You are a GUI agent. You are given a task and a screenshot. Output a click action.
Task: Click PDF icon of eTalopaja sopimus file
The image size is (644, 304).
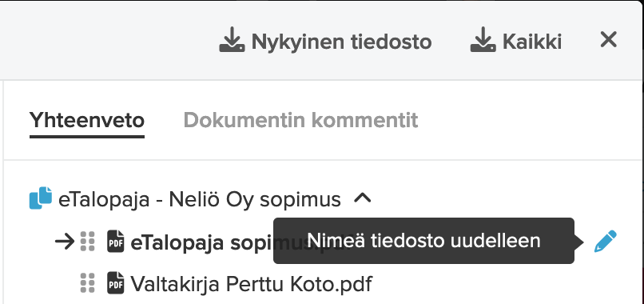115,242
